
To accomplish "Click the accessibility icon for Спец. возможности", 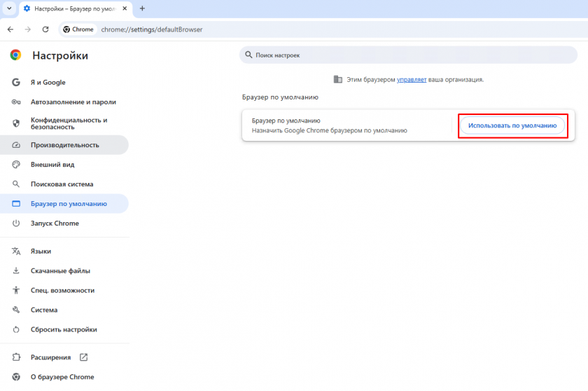I will coord(16,290).
